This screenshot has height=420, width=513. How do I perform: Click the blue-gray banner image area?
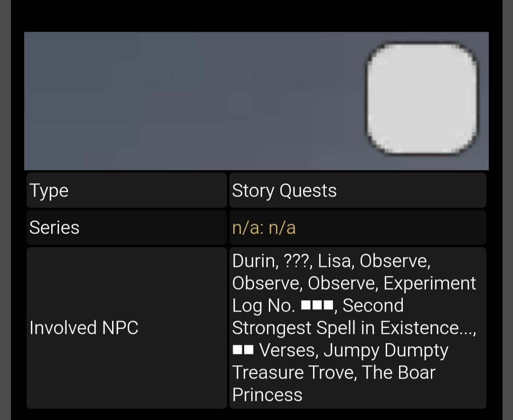tap(190, 101)
